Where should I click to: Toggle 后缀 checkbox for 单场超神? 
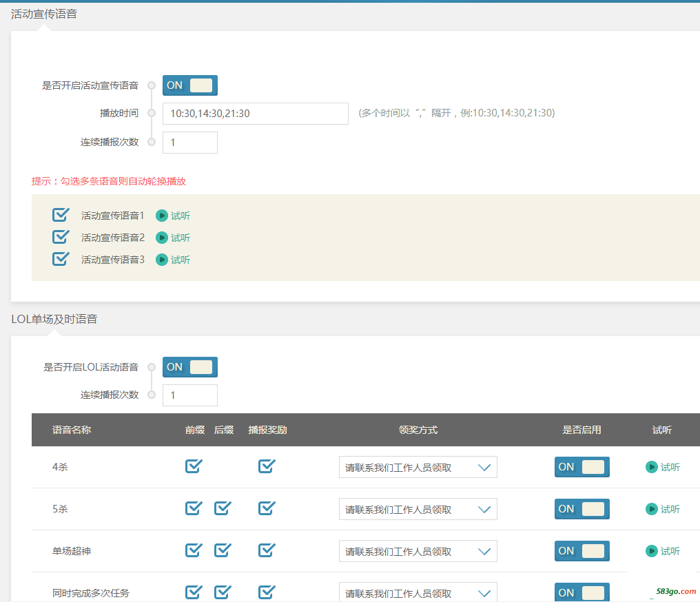pos(223,550)
